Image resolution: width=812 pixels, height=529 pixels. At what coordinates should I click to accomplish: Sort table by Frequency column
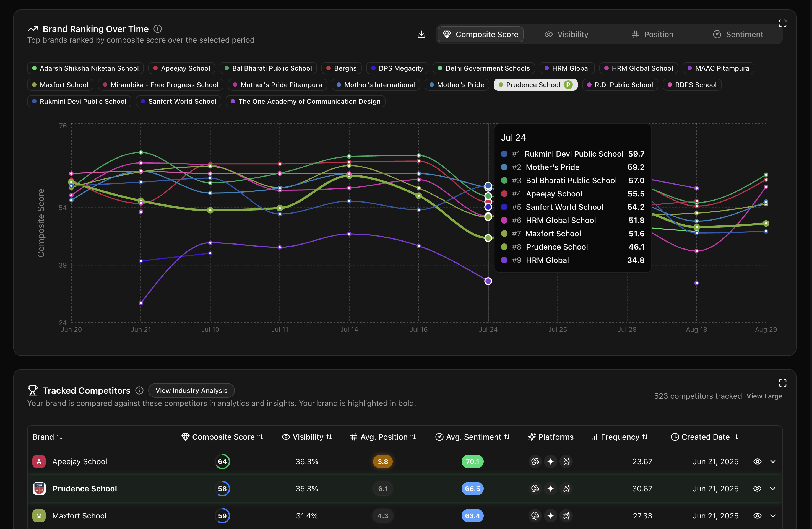[619, 437]
